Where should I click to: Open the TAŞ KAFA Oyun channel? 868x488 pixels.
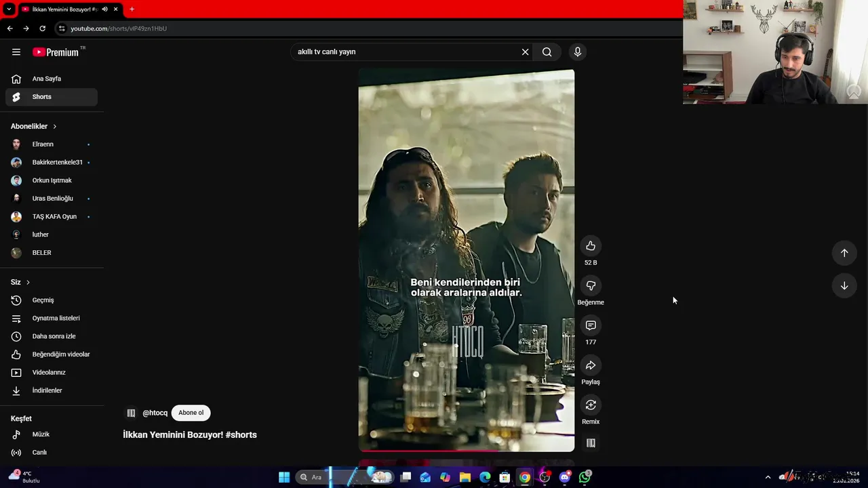pos(52,217)
